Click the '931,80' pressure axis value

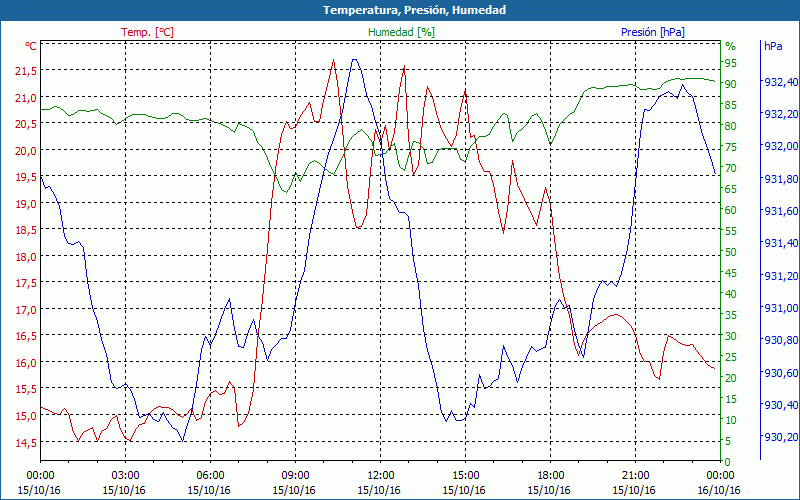click(780, 179)
